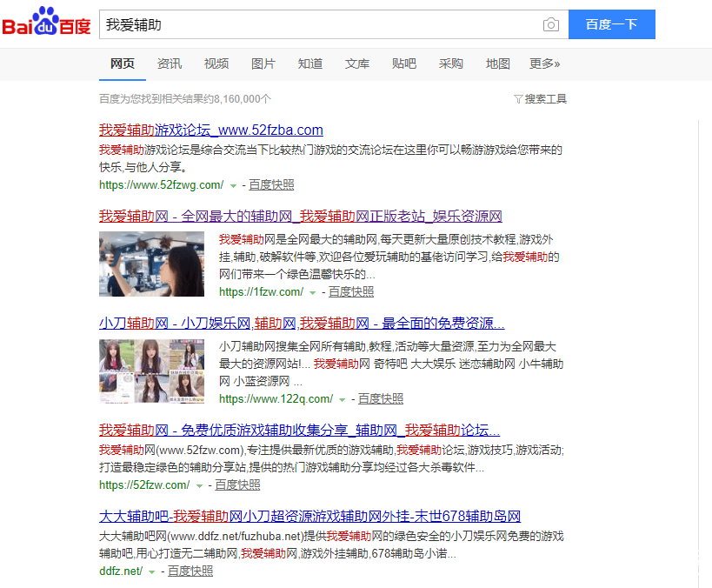
Task: Expand the 更多» menu
Action: [x=544, y=63]
